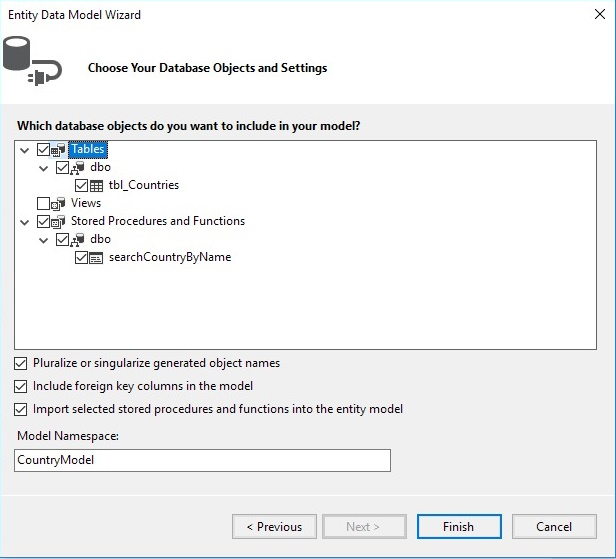Toggle Import selected stored procedures checkbox

22,409
